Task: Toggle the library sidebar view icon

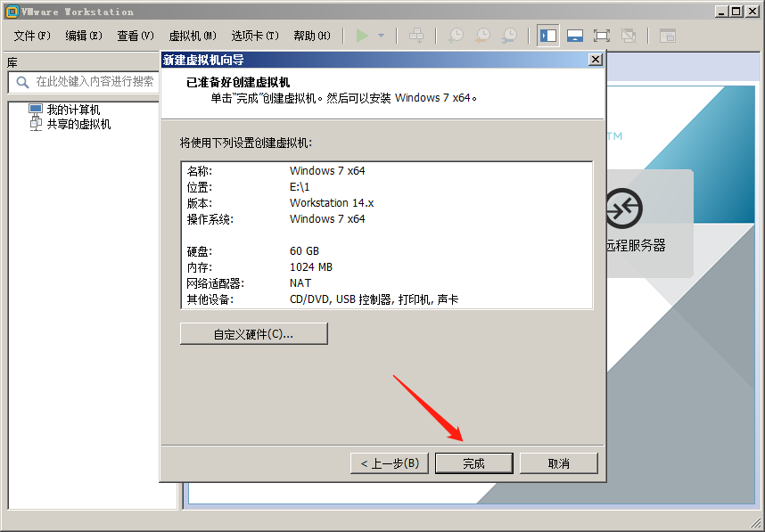Action: [x=547, y=36]
